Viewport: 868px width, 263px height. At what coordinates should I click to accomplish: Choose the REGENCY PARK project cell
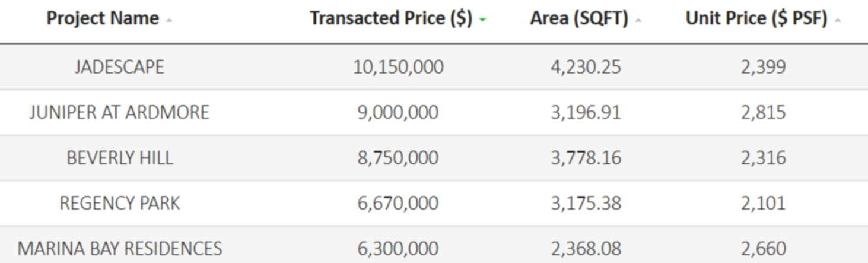[119, 203]
